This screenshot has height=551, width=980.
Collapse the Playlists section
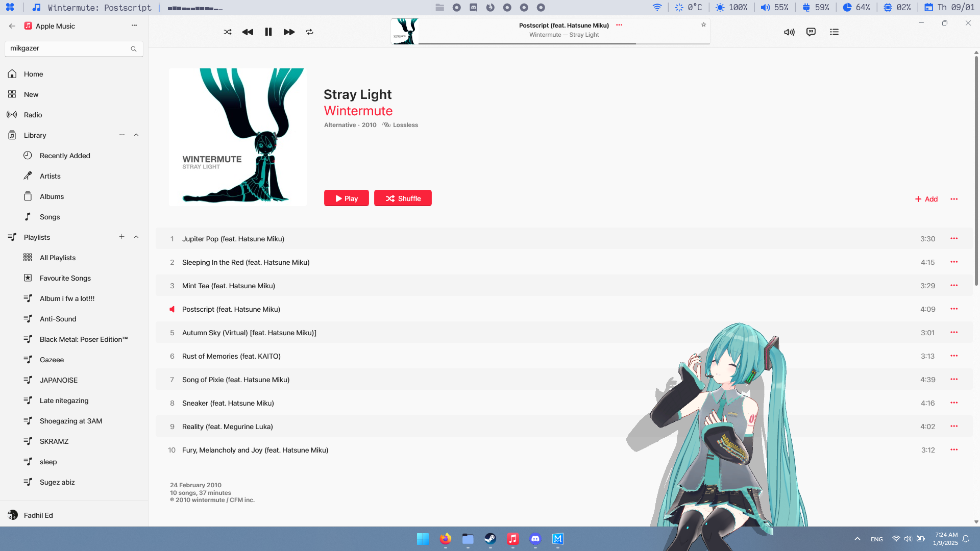[136, 237]
